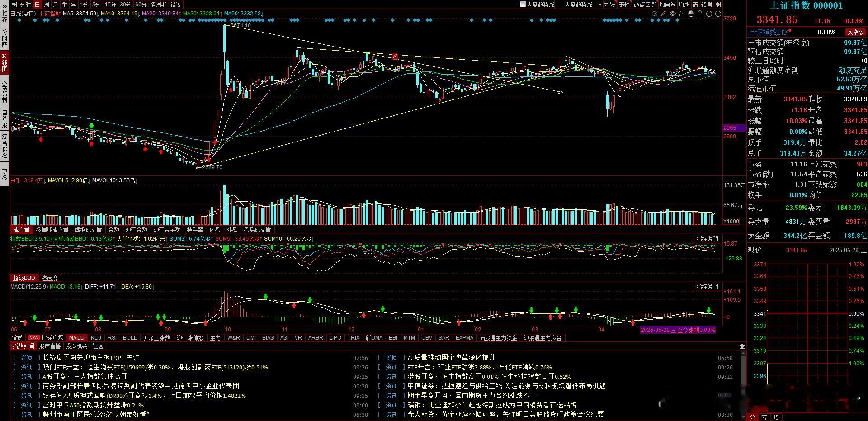868x421 pixels.
Task: Click the red pencil annotation marker on chart
Action: (x=395, y=57)
